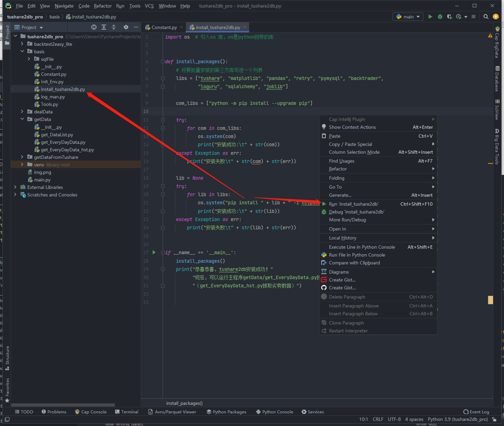Open Project panel gear options
The height and width of the screenshot is (426, 504).
click(126, 27)
